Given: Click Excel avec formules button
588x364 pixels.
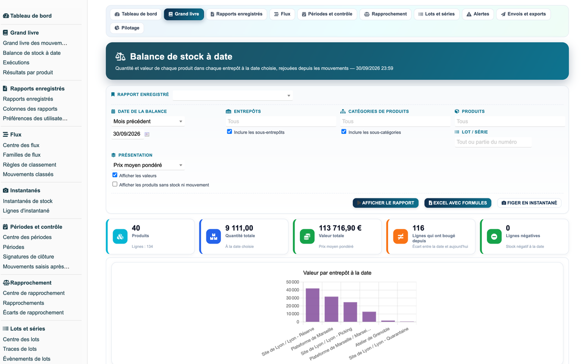Looking at the screenshot, I should point(458,203).
